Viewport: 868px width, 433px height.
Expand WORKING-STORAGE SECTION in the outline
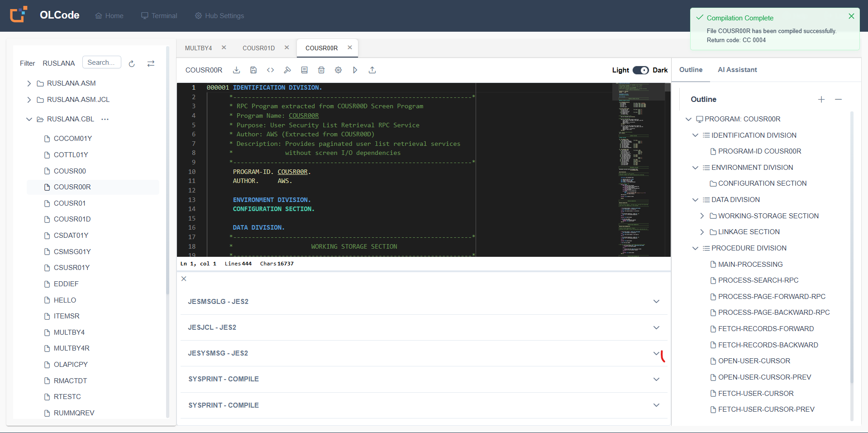702,216
